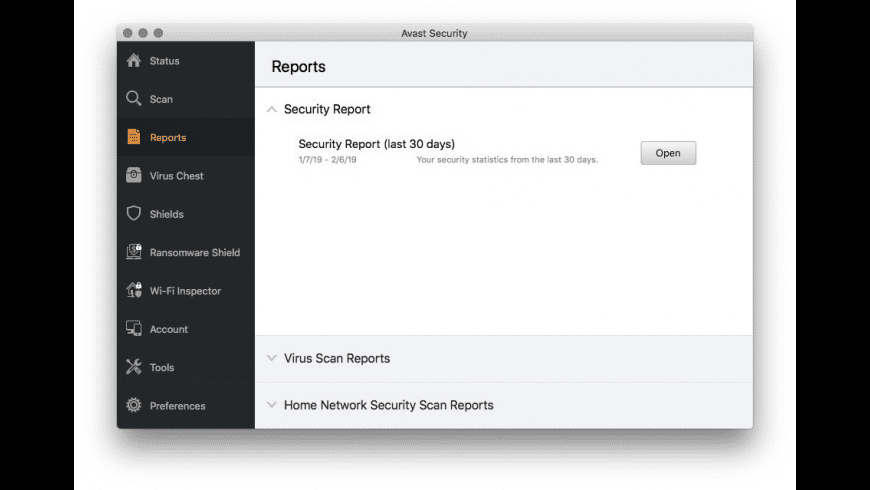This screenshot has width=870, height=490.
Task: Click the Status home icon
Action: coord(134,60)
